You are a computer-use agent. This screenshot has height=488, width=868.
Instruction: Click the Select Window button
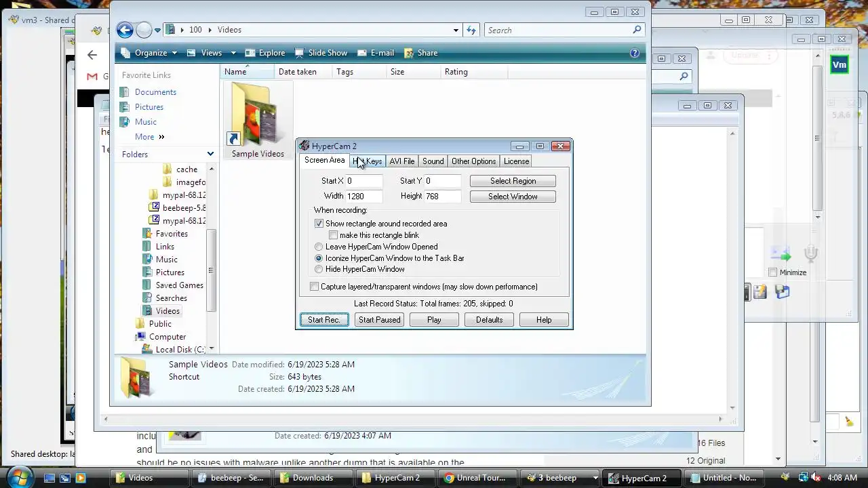(x=513, y=197)
